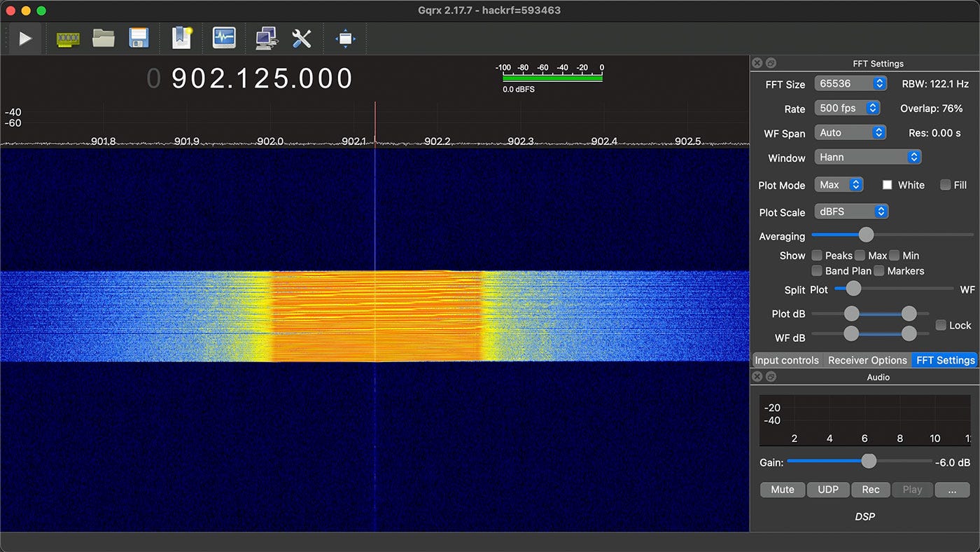Switch to the Input controls tab

[x=787, y=360]
